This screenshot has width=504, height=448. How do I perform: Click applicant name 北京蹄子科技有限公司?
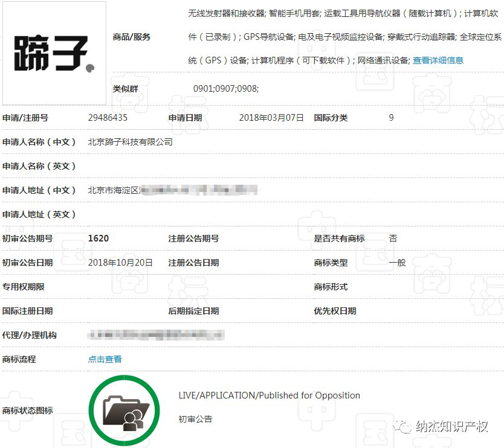[x=131, y=142]
